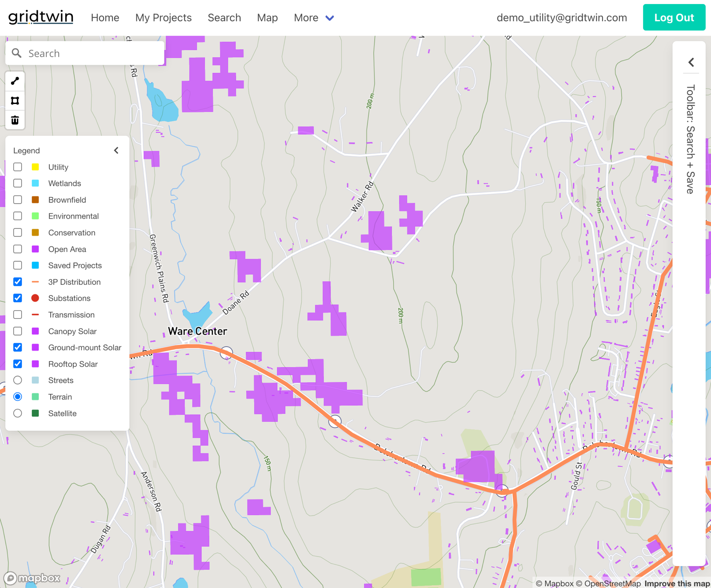
Task: Focus the map Search input field
Action: [85, 53]
